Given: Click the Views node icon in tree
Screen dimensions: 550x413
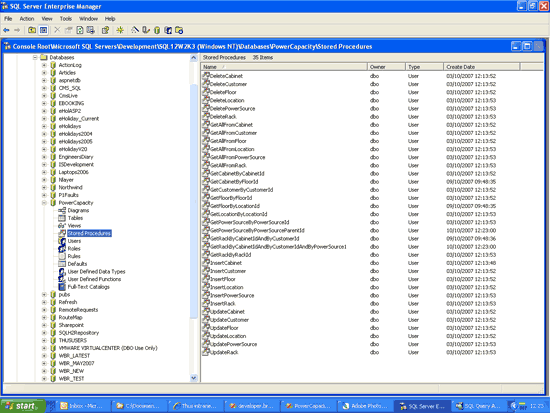Looking at the screenshot, I should (62, 226).
